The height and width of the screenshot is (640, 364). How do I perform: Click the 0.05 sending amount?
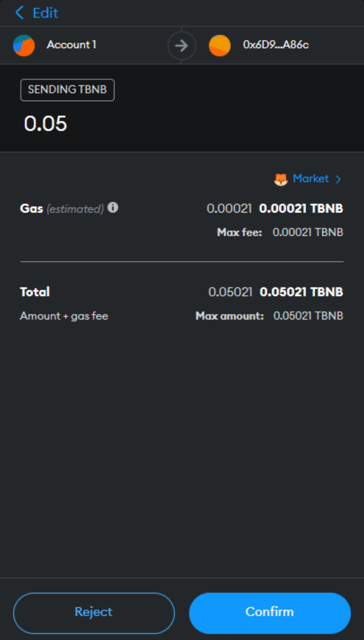click(46, 123)
